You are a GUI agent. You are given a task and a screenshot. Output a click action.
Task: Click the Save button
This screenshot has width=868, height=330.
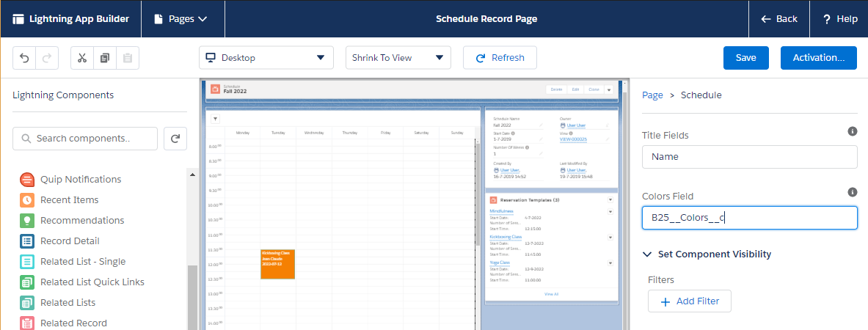coord(745,58)
